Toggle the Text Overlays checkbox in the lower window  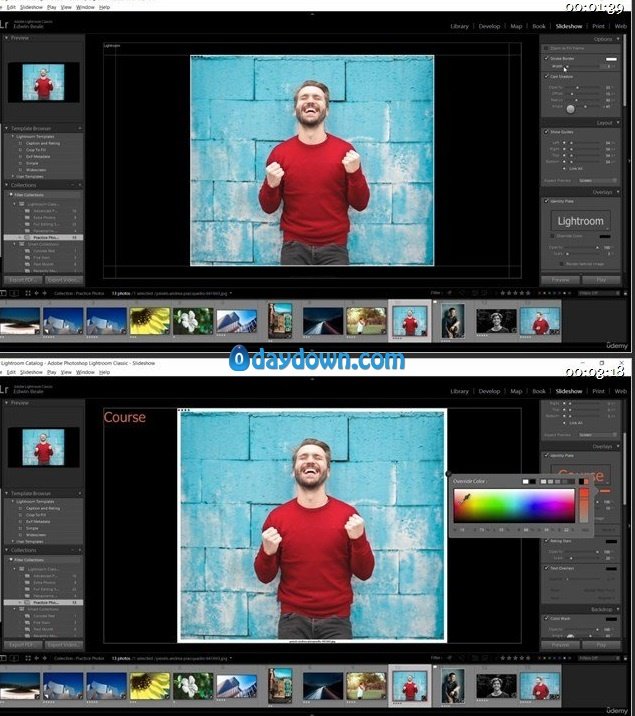[x=546, y=568]
